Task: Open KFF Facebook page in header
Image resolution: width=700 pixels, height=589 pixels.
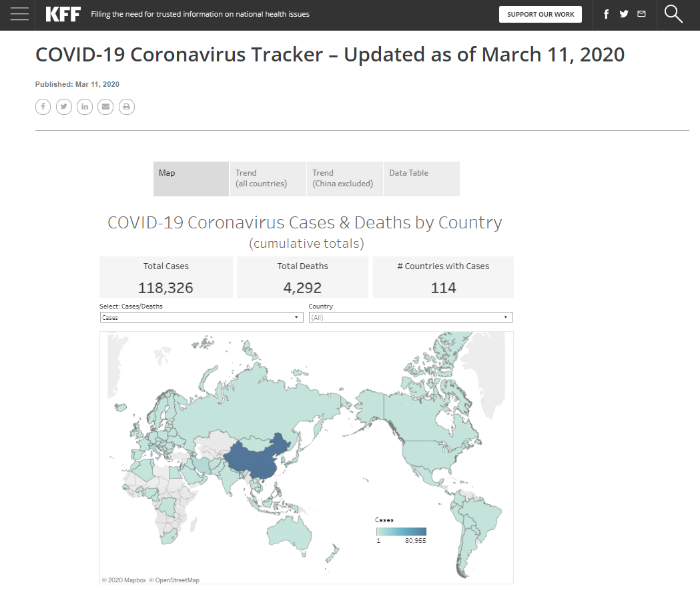Action: click(606, 14)
